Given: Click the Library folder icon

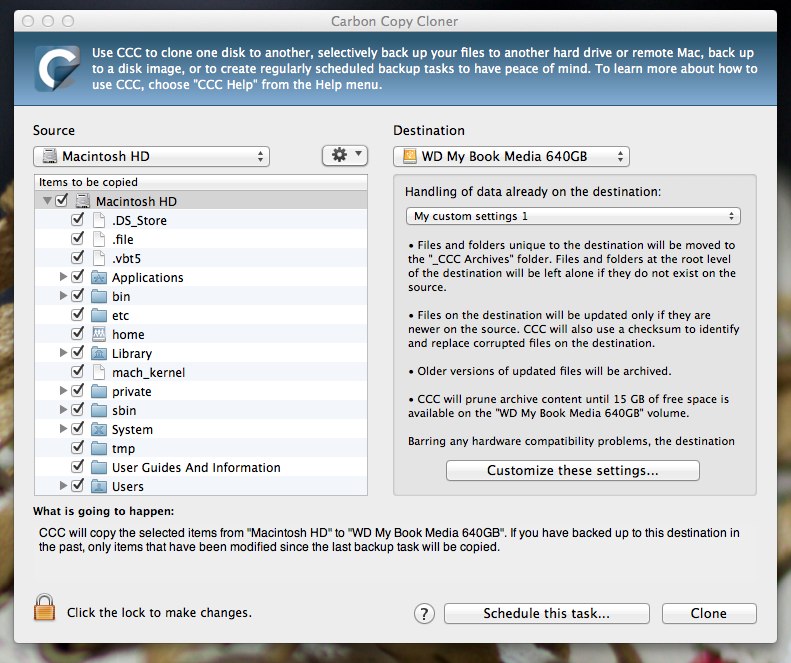Looking at the screenshot, I should [x=99, y=353].
